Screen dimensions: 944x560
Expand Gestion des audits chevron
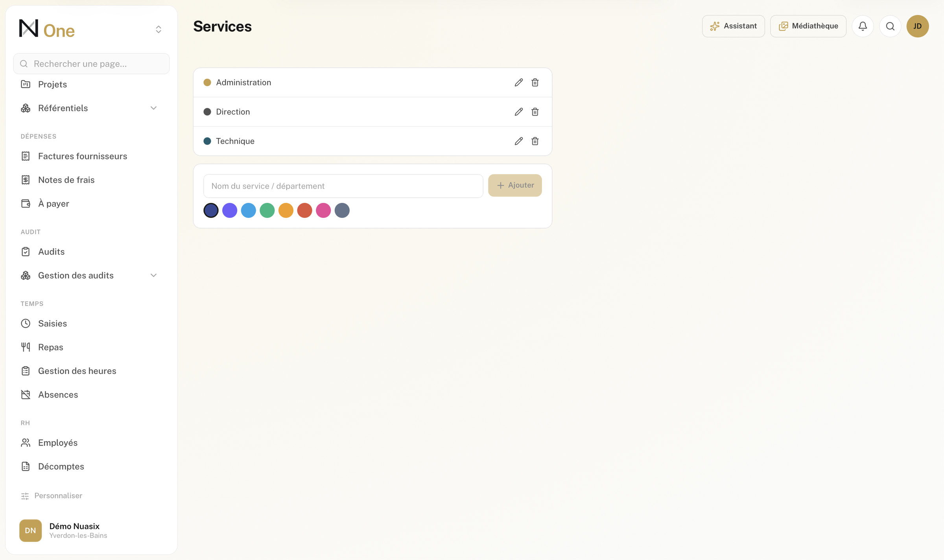(153, 275)
